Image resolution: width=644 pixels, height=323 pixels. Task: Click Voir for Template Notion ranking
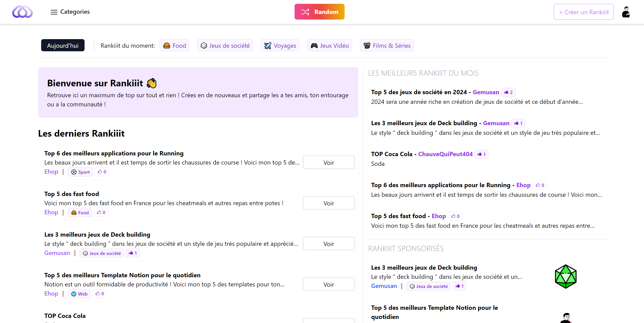(329, 284)
